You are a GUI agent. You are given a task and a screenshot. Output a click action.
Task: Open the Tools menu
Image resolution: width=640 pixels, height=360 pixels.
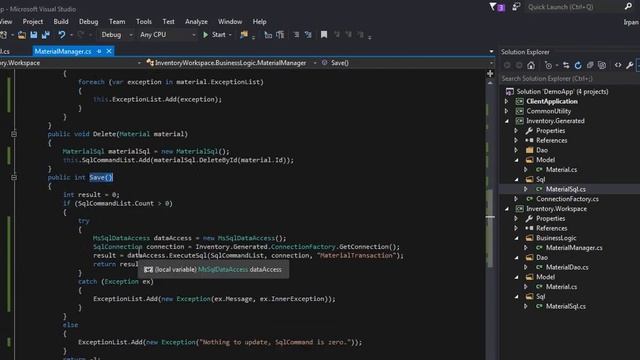click(x=144, y=22)
